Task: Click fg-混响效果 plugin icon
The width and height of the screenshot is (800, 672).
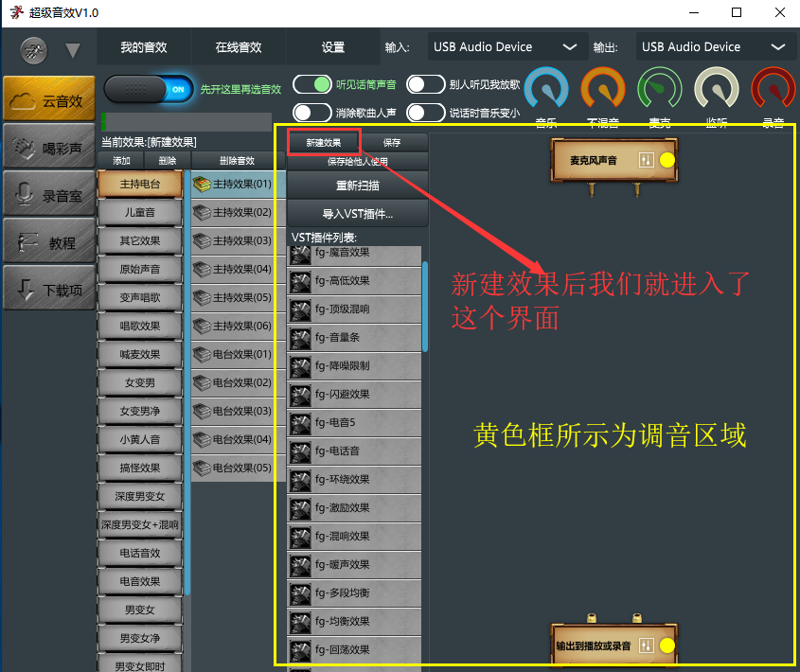Action: [x=300, y=537]
